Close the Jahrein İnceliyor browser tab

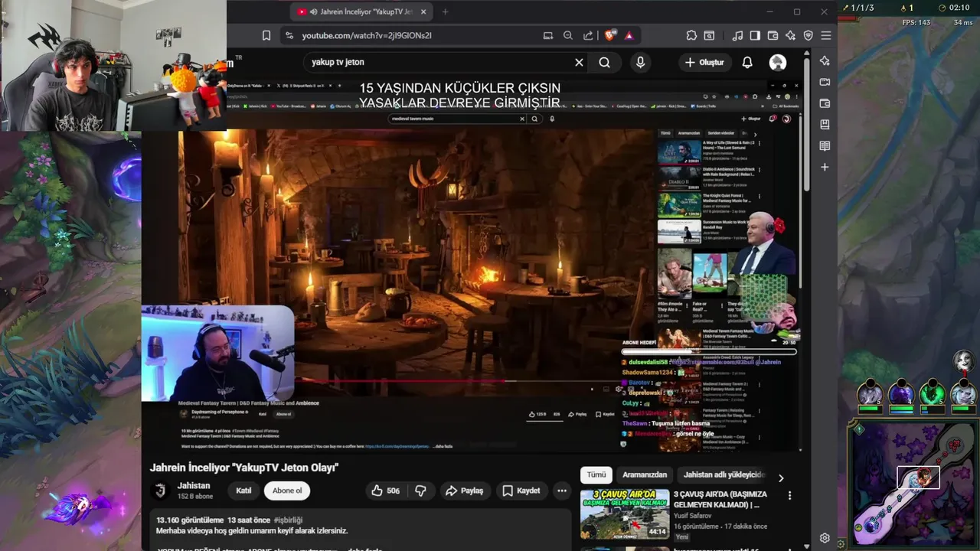423,11
